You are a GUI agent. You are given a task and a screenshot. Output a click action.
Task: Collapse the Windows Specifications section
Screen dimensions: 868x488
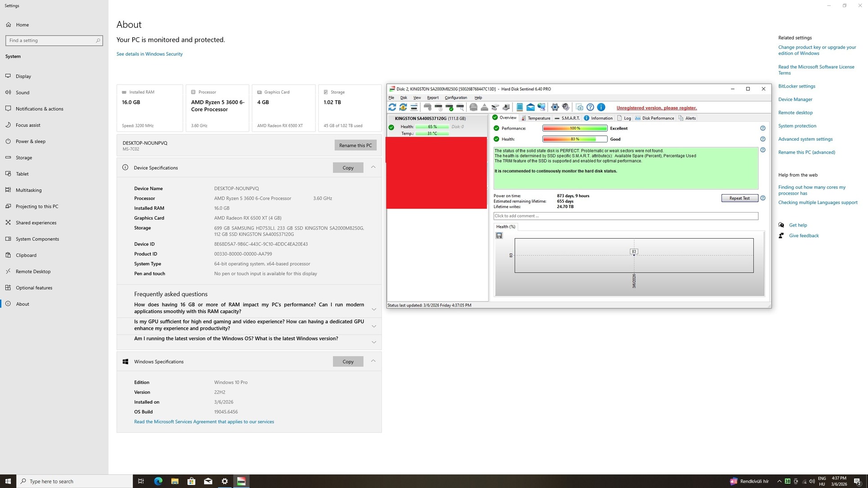[373, 361]
